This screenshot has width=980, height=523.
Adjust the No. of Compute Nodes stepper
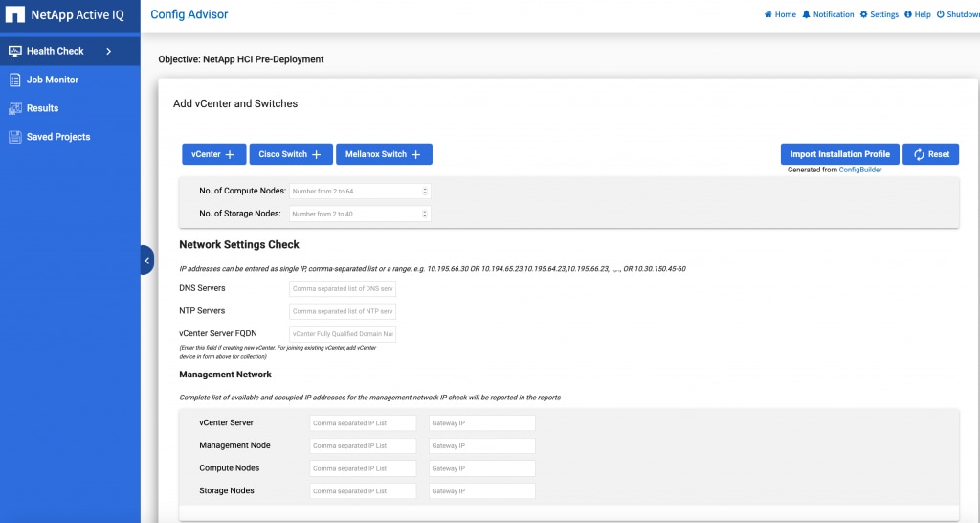pos(425,191)
